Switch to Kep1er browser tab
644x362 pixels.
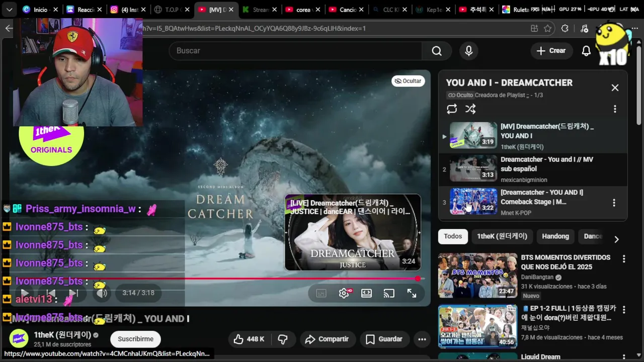point(434,10)
